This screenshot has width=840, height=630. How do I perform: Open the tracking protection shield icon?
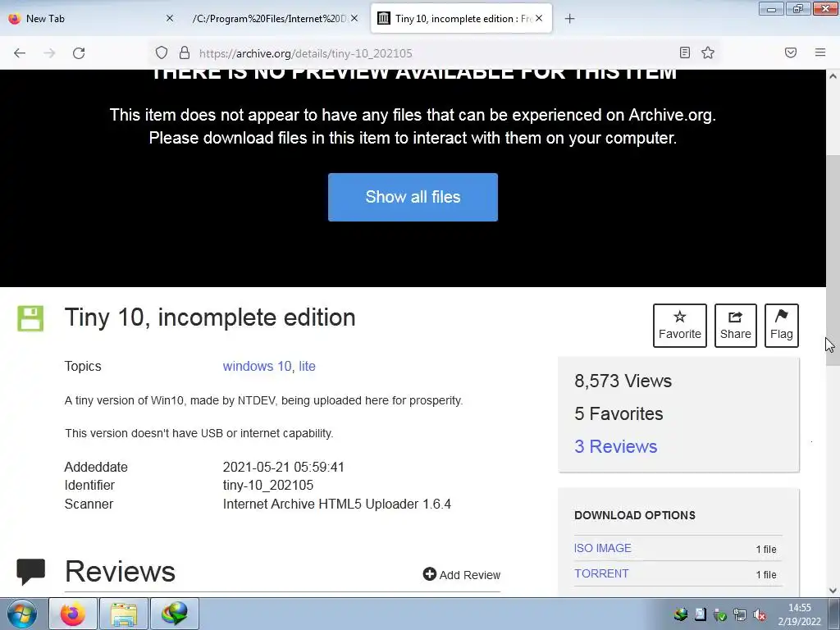pos(162,52)
